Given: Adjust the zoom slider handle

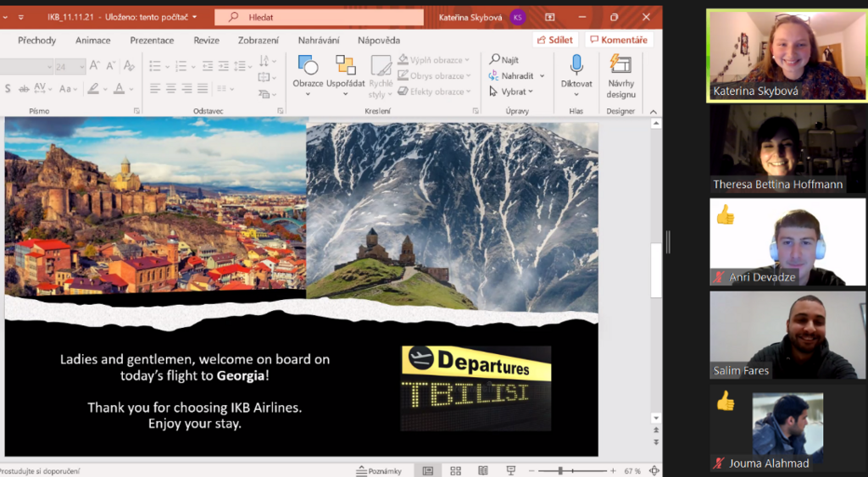Looking at the screenshot, I should click(560, 471).
